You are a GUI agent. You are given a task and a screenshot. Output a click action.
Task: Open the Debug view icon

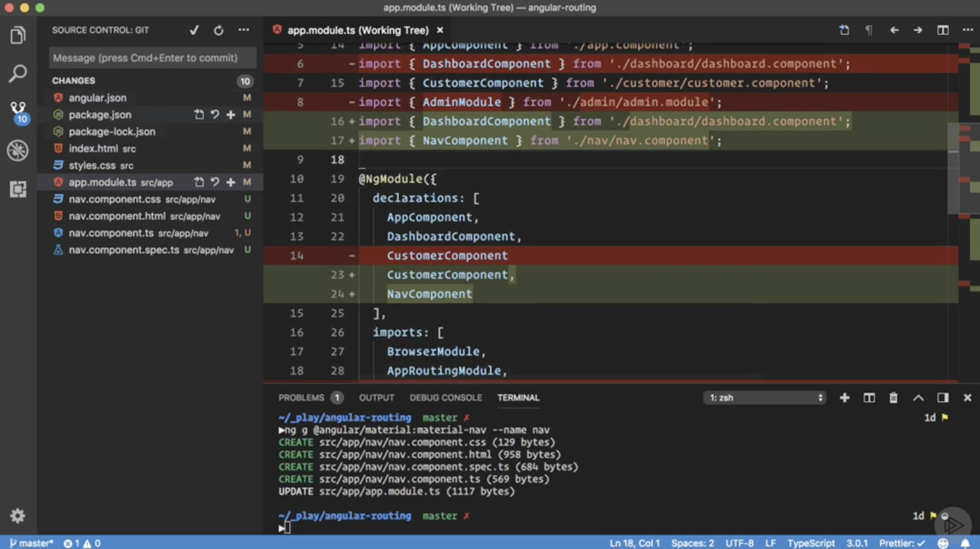point(18,150)
